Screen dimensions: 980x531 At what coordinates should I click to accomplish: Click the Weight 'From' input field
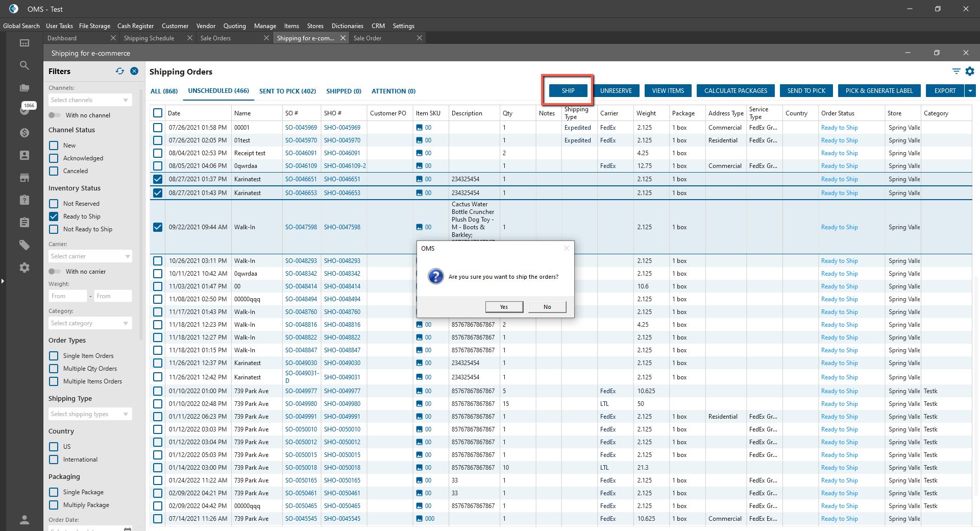pos(68,296)
